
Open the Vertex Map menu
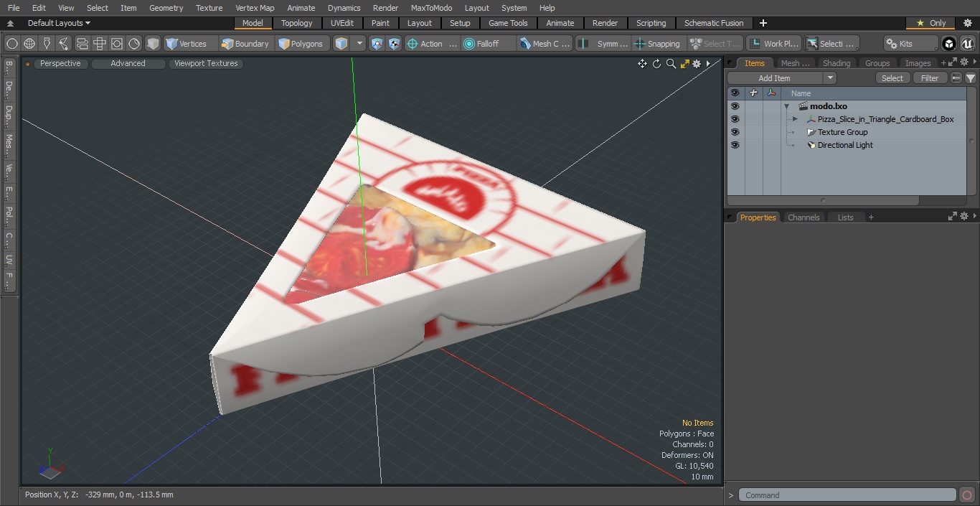coord(255,8)
